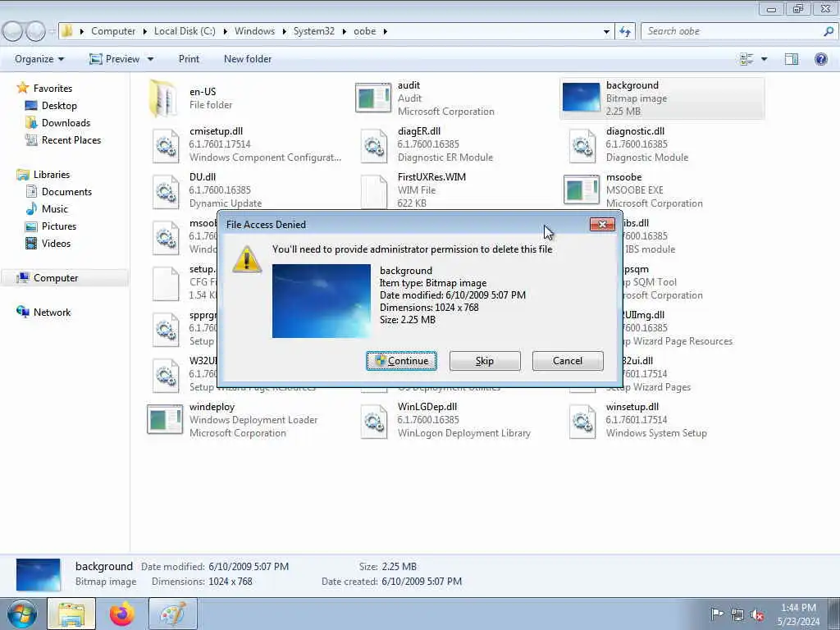Click the search magnifier icon
840x630 pixels.
829,31
